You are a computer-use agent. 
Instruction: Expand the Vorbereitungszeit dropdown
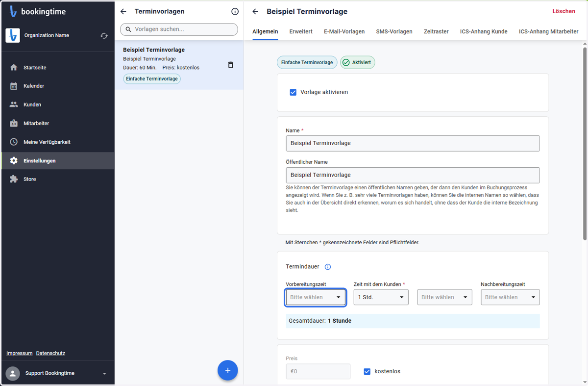(x=316, y=297)
